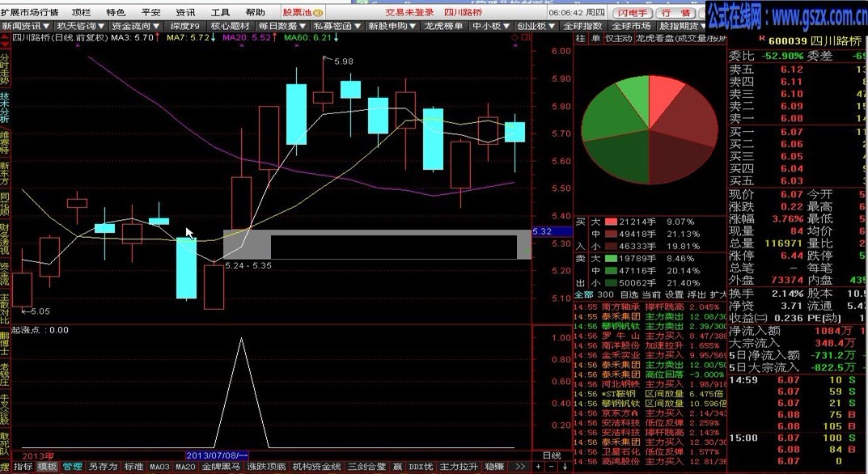This screenshot has width=868, height=474.
Task: Open the 顶栏 menu
Action: (82, 12)
